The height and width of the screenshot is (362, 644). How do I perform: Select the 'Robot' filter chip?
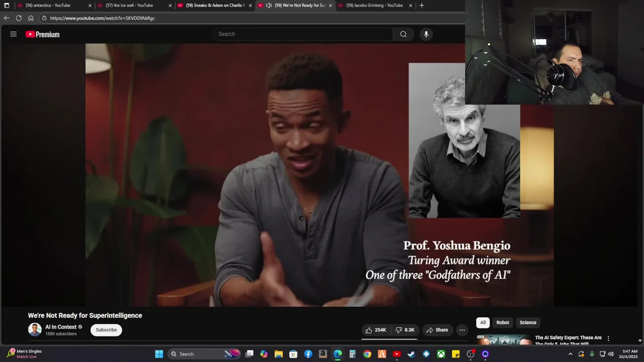click(x=503, y=323)
